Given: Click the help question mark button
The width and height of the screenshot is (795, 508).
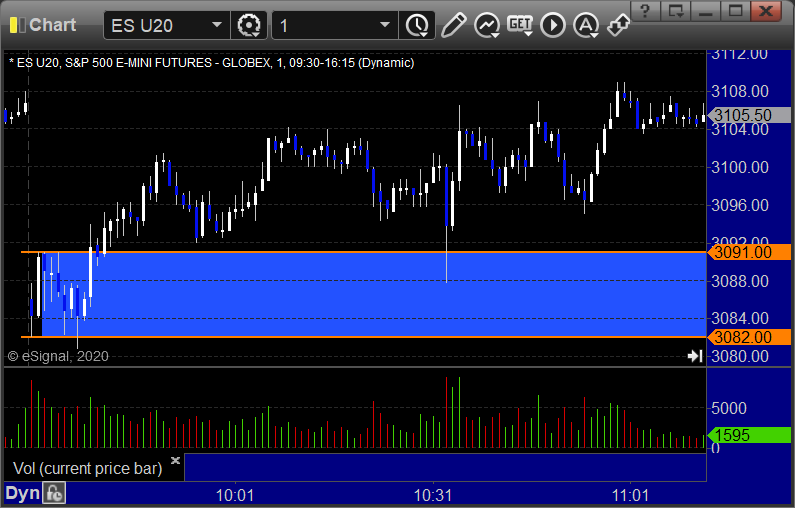Looking at the screenshot, I should (645, 11).
